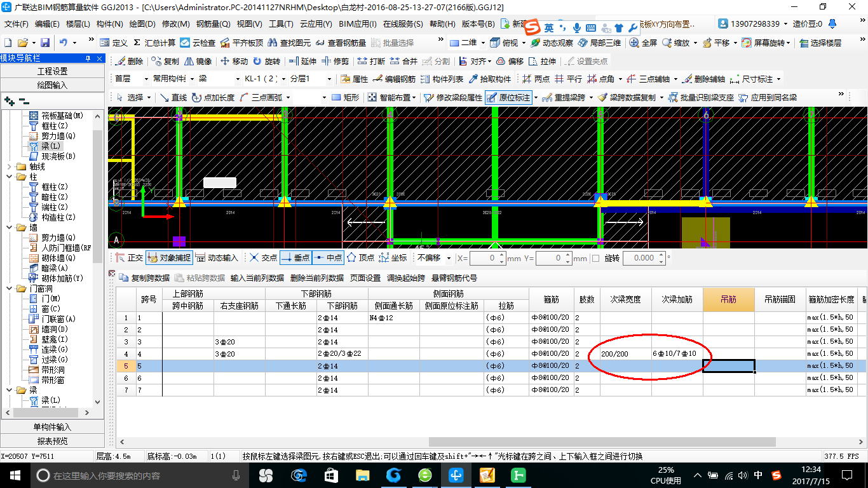
Task: Toggle 中点 midpoint snap
Action: [329, 258]
